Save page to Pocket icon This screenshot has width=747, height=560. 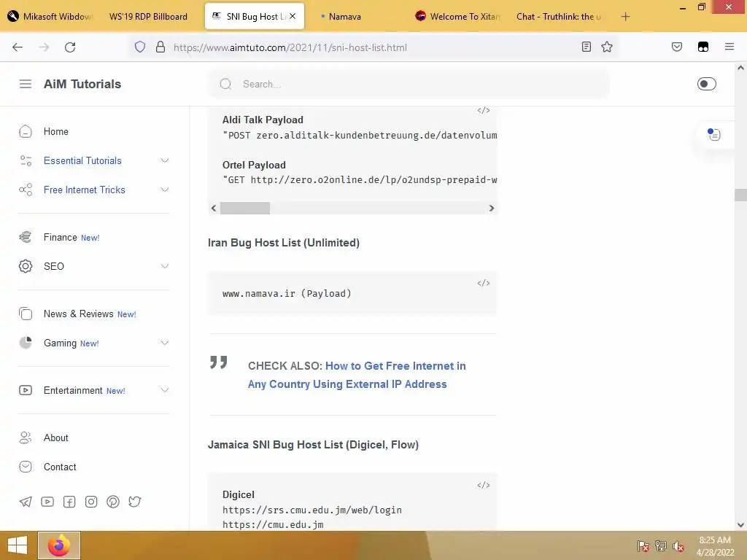click(677, 47)
